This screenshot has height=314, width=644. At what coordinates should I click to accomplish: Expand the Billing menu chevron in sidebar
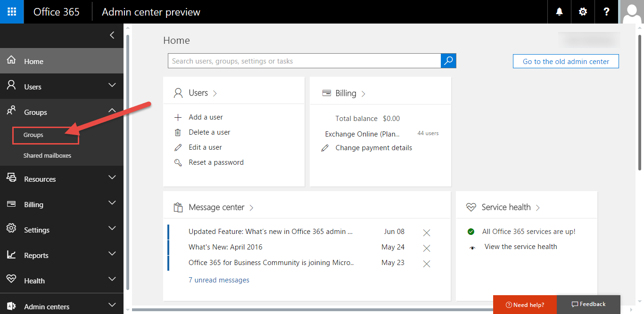tap(112, 203)
